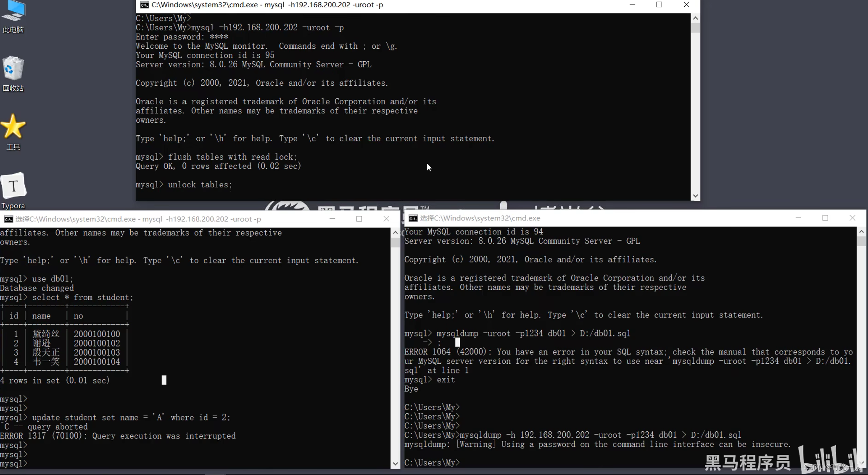Close the bottom-right cmd.exe window

coord(852,218)
